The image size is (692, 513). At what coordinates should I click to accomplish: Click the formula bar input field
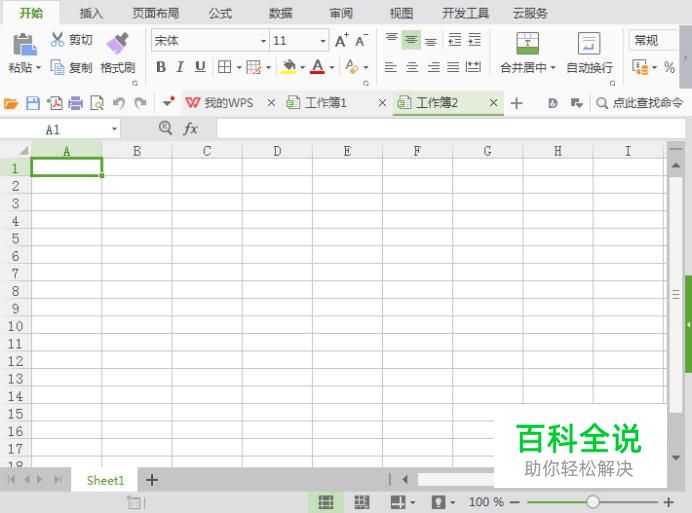450,129
